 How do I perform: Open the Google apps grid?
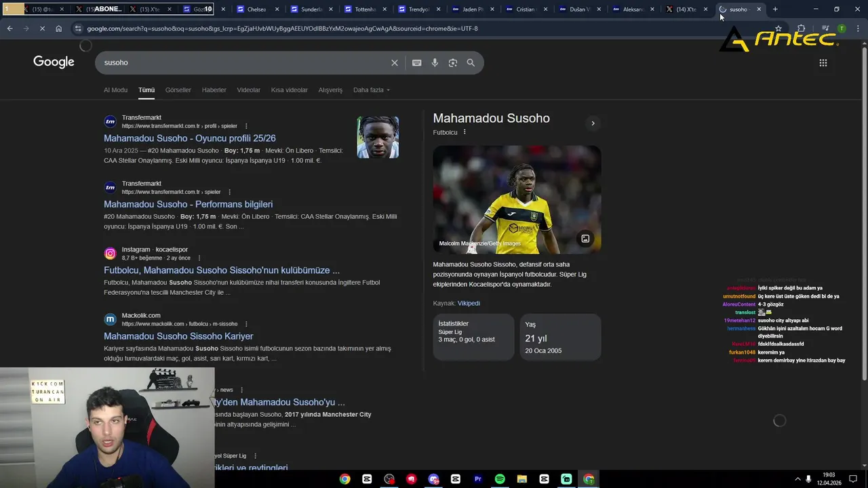823,62
